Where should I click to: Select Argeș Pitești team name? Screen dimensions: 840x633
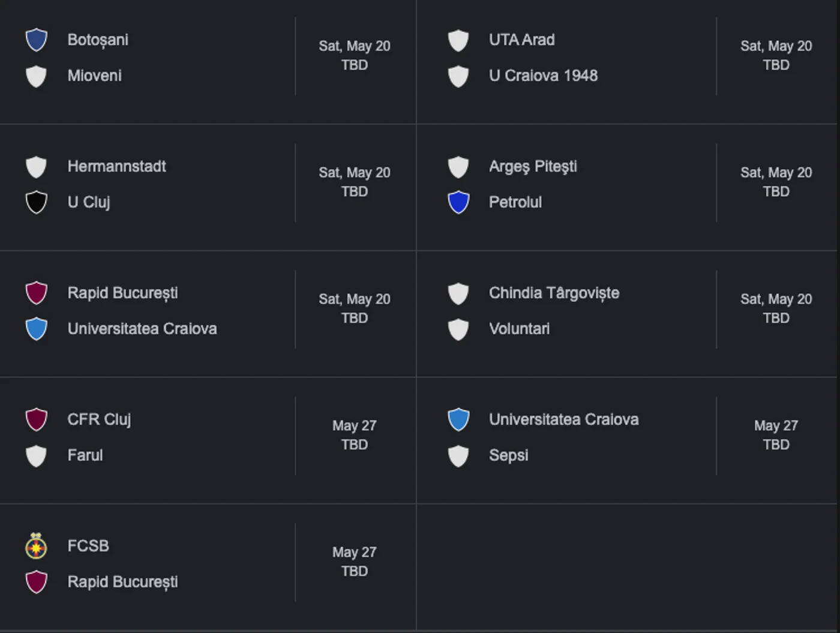(x=533, y=166)
